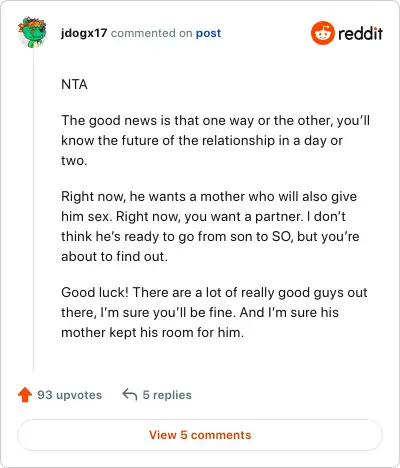Click the line "Right now, he wants a mother"
The height and width of the screenshot is (468, 400).
[209, 197]
